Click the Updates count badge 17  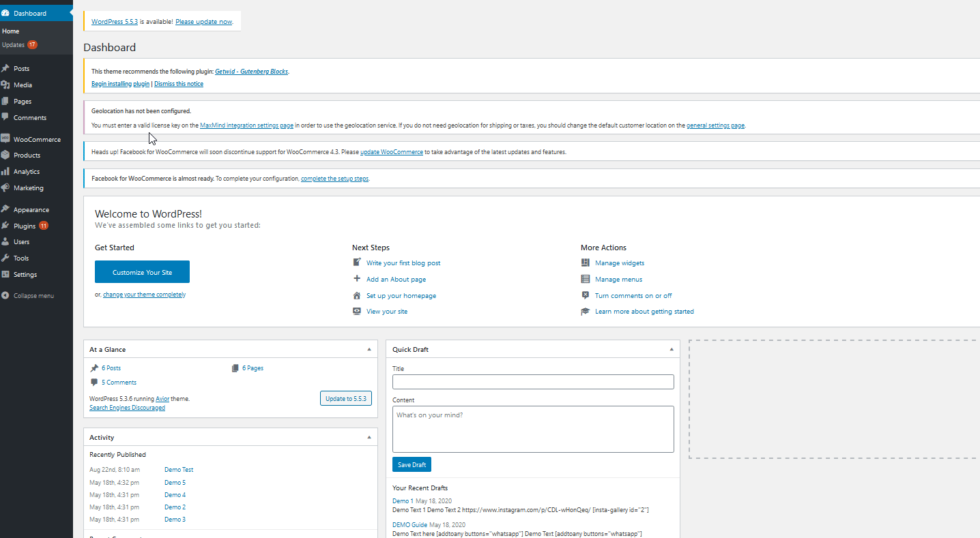pyautogui.click(x=32, y=45)
